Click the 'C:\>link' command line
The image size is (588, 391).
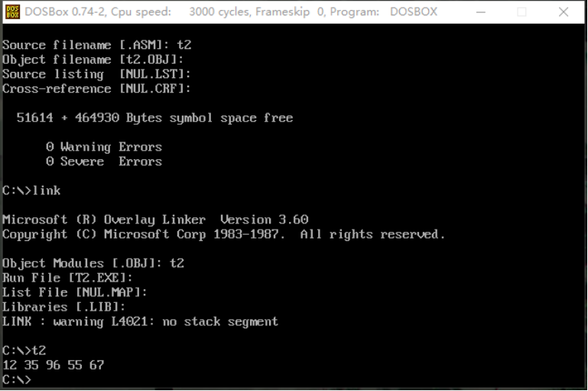(31, 191)
